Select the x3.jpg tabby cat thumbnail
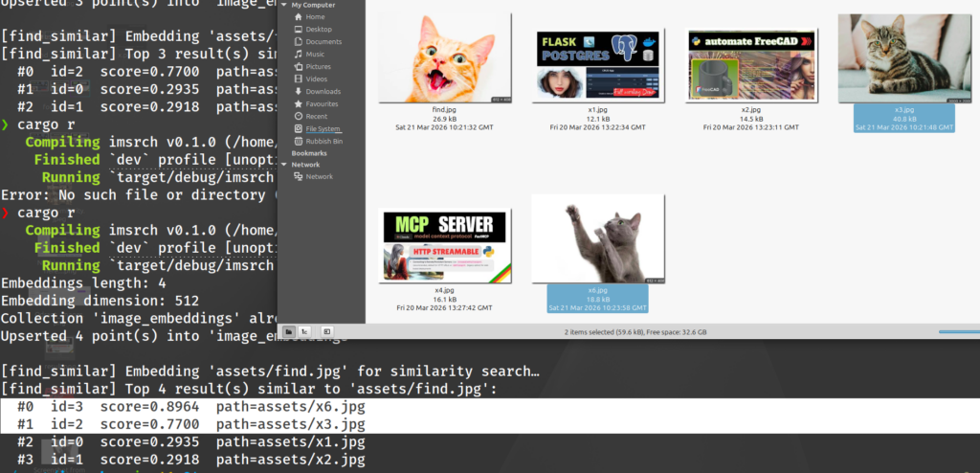The width and height of the screenshot is (980, 473). 904,58
